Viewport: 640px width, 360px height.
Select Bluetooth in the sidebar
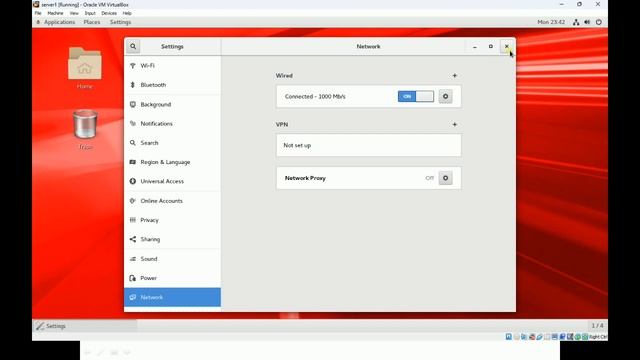pyautogui.click(x=172, y=85)
